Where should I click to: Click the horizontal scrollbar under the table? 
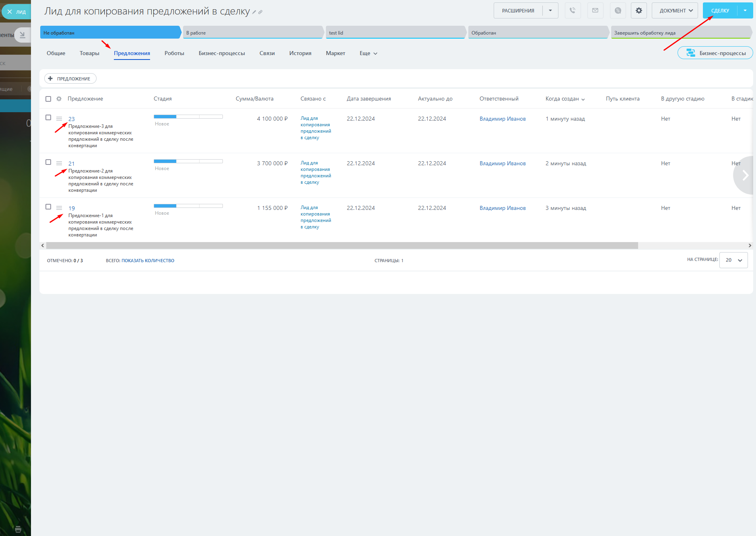[x=342, y=245]
